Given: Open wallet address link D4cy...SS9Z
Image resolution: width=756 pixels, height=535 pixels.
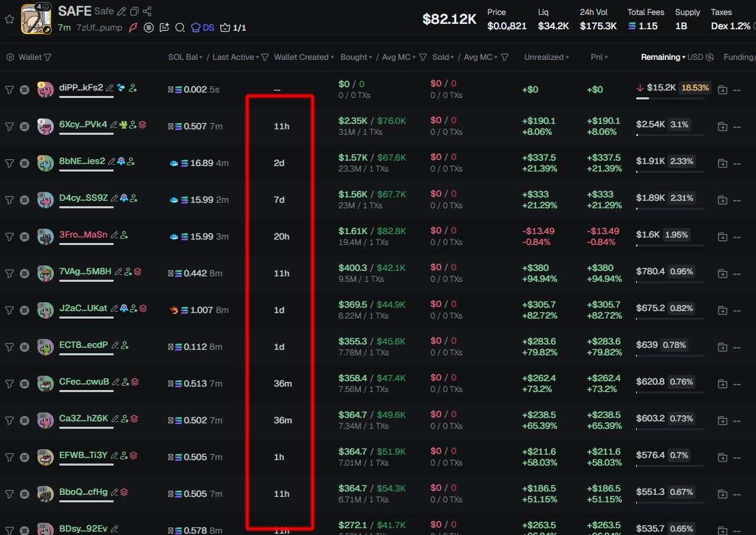Looking at the screenshot, I should [x=83, y=199].
